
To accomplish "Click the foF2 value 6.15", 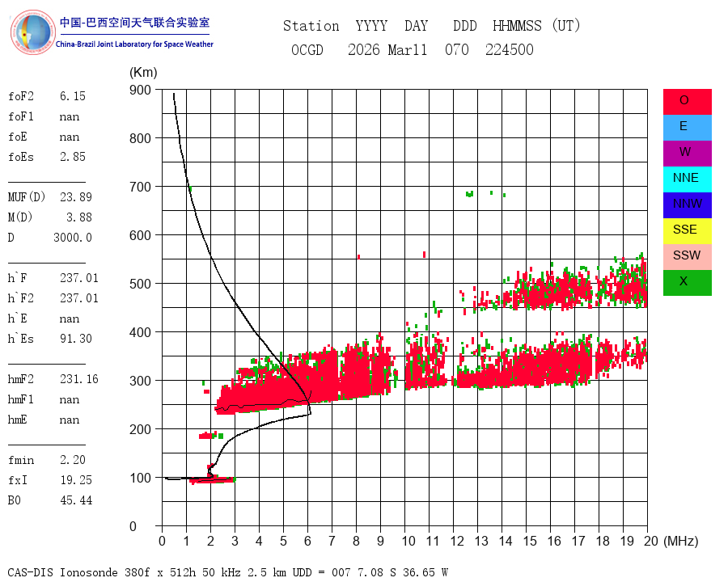I will click(73, 96).
